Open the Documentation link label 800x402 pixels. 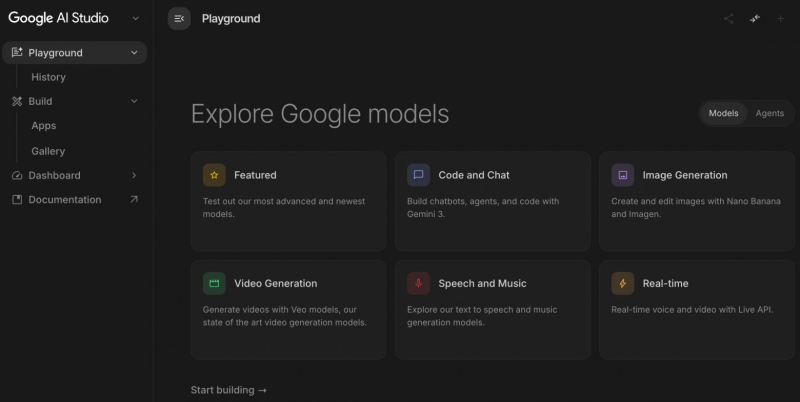[x=65, y=199]
